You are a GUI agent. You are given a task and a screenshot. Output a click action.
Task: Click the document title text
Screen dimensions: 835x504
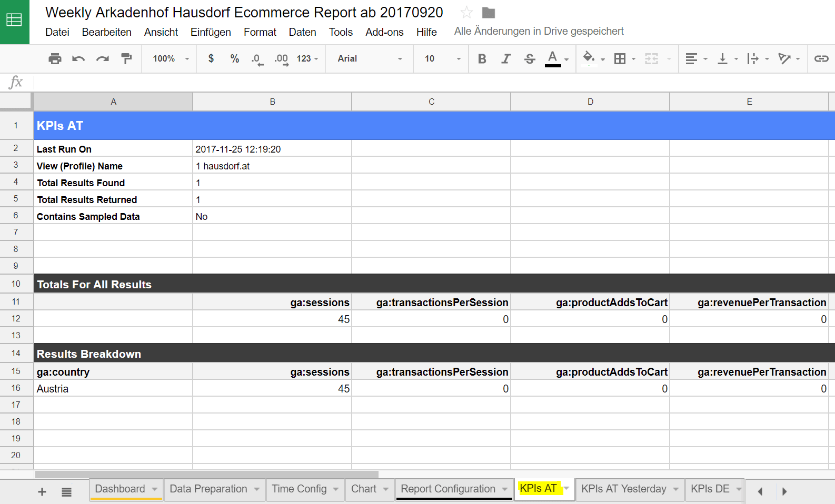click(244, 12)
